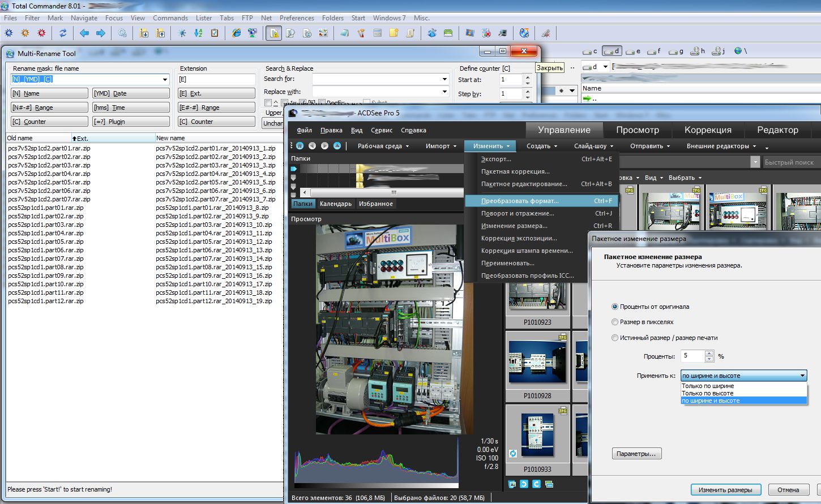
Task: Insert '[YMD] Date' placeholder in Multi-Rename Tool
Action: click(x=131, y=93)
